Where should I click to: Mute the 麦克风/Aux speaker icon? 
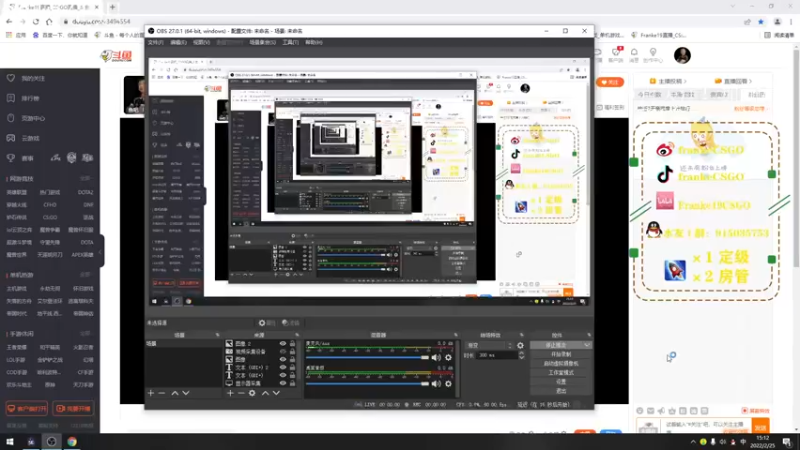pyautogui.click(x=436, y=358)
